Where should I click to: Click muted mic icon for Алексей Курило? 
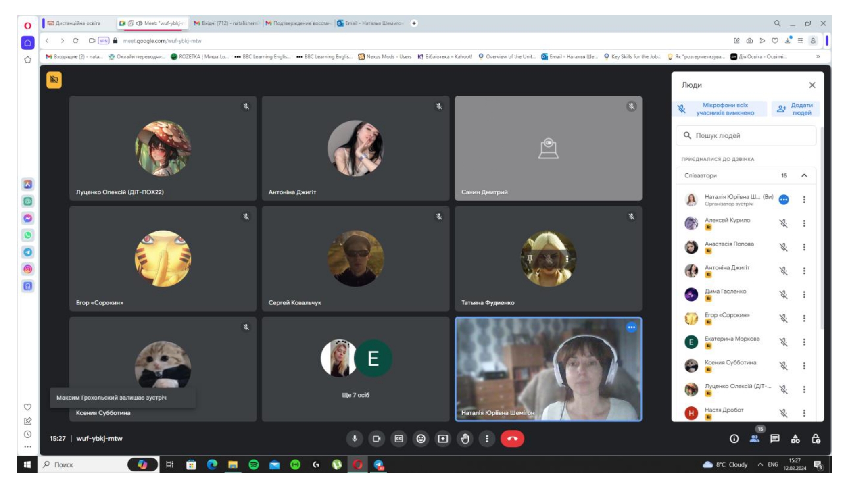(x=784, y=223)
